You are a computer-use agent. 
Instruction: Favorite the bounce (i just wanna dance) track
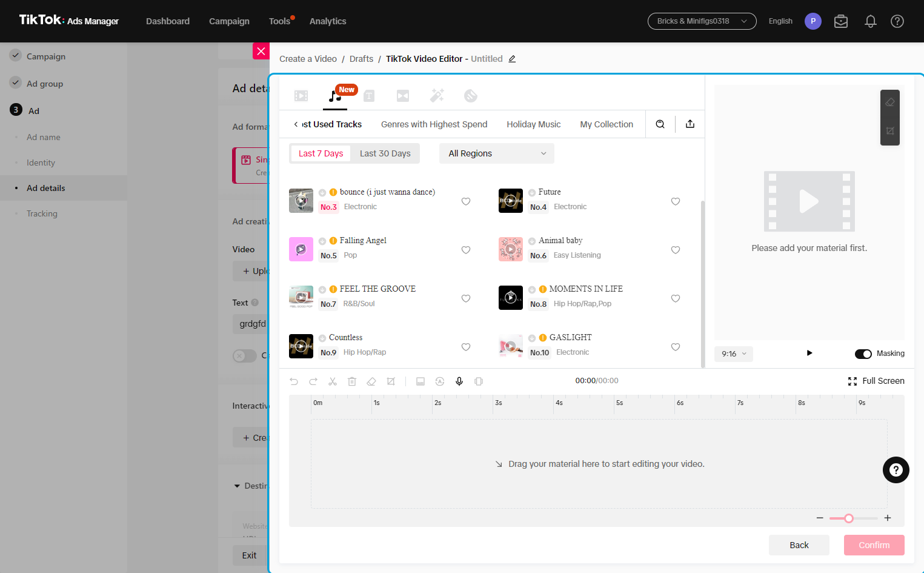pos(466,201)
